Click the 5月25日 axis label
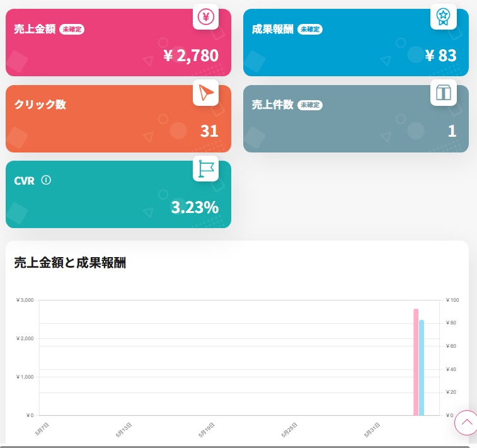This screenshot has height=448, width=477. (289, 430)
